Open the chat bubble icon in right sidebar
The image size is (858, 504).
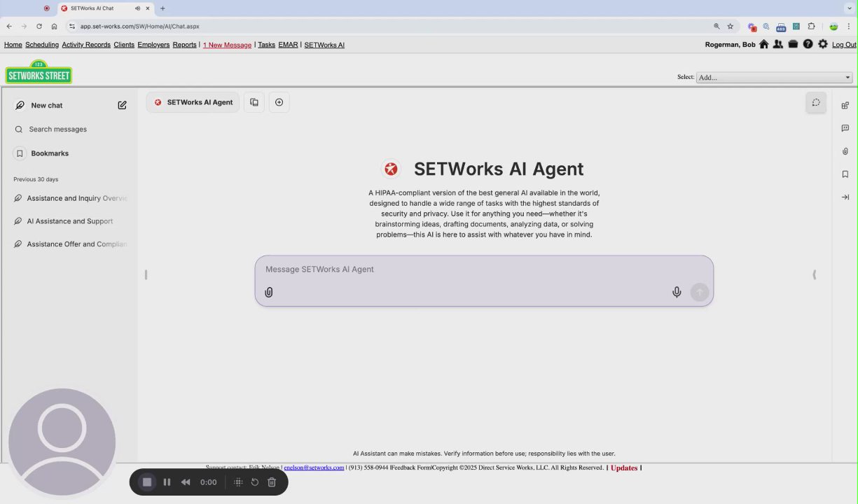pos(845,128)
